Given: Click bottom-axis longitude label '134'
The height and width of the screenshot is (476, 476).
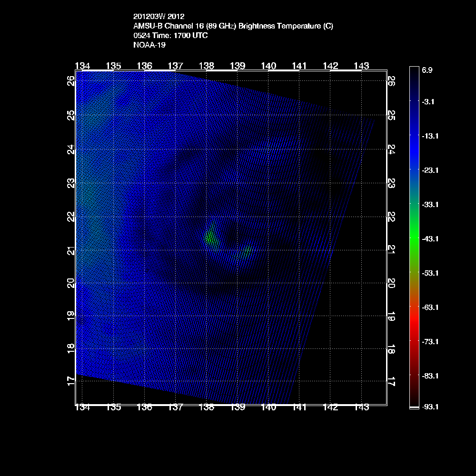Looking at the screenshot, I should [82, 407].
